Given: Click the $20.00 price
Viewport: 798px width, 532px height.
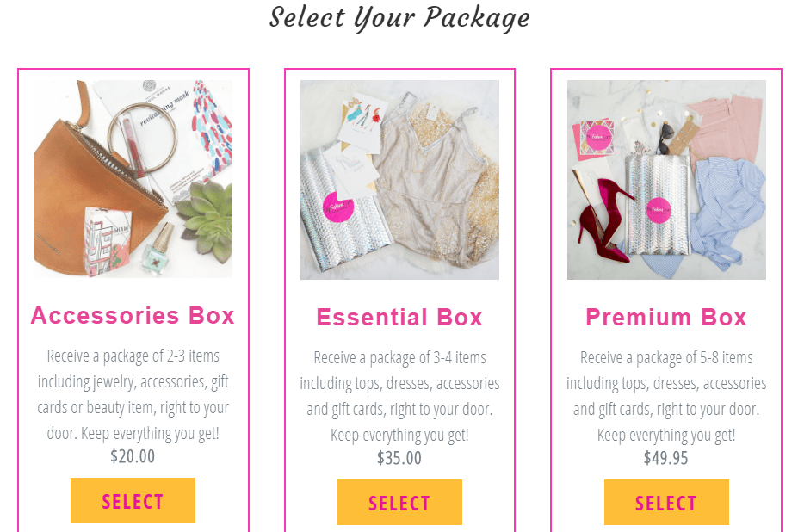Looking at the screenshot, I should click(133, 456).
